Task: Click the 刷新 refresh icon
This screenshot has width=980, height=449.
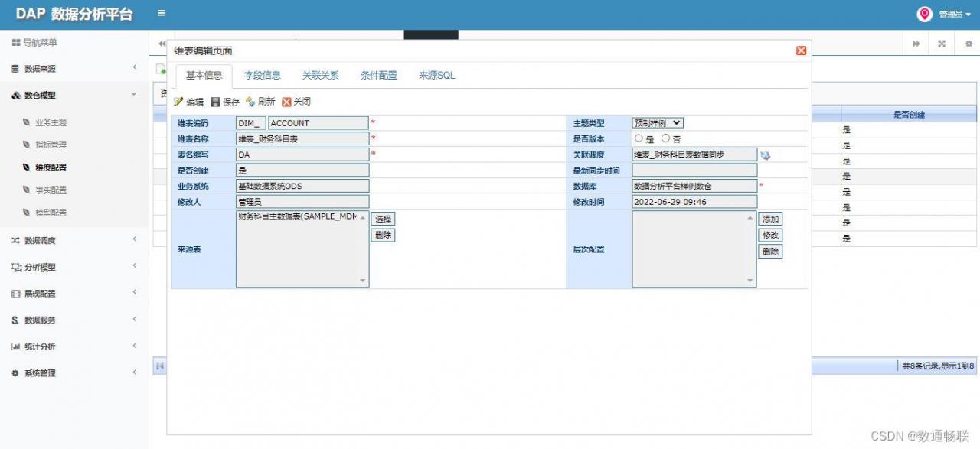Action: tap(250, 102)
